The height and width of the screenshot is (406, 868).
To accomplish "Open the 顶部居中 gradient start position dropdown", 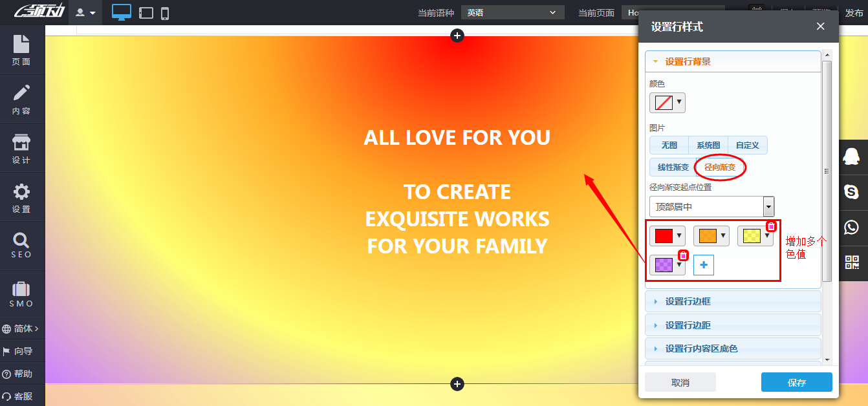I will click(711, 207).
